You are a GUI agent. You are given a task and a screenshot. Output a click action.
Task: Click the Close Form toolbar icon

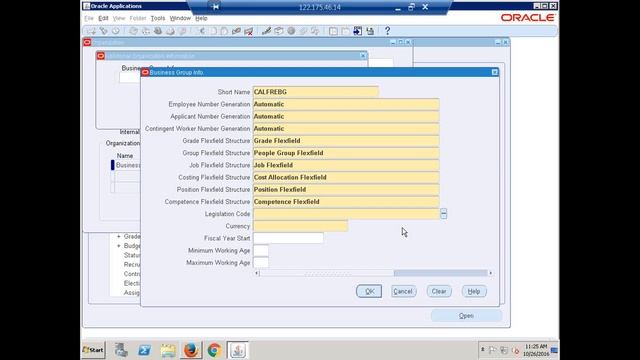pos(182,31)
